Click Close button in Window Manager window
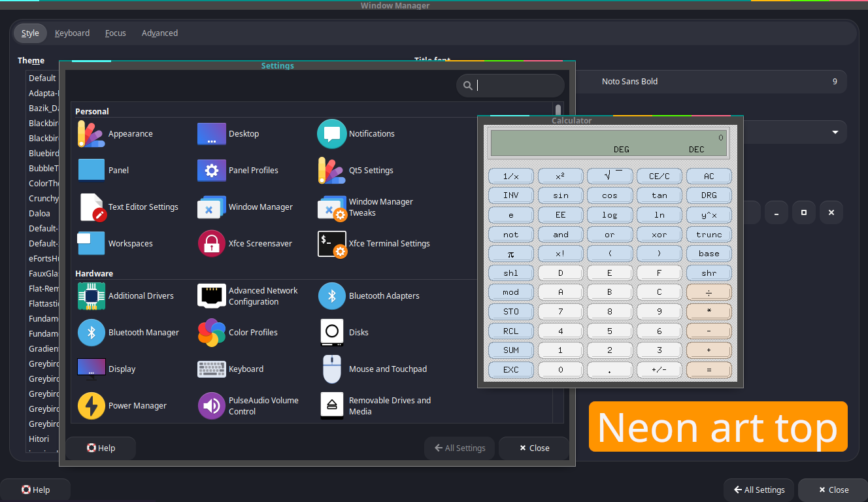The height and width of the screenshot is (502, 868). pyautogui.click(x=833, y=490)
